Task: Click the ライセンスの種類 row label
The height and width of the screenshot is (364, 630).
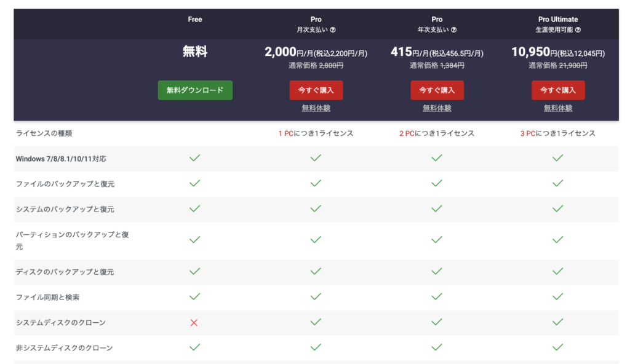Action: [44, 133]
